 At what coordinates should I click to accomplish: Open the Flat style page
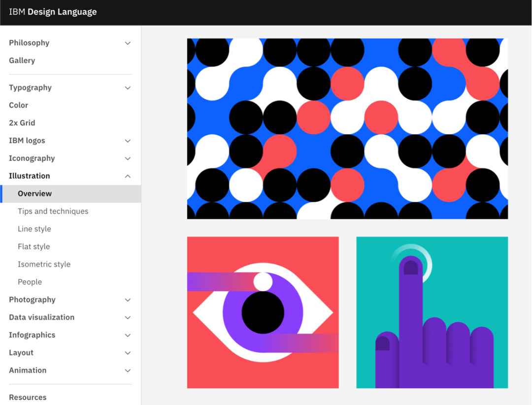tap(34, 246)
